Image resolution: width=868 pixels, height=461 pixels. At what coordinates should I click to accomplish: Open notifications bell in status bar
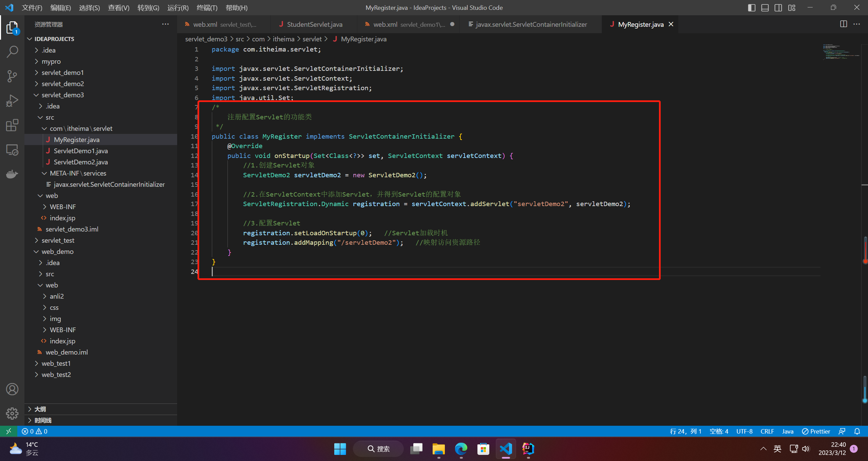pyautogui.click(x=857, y=431)
